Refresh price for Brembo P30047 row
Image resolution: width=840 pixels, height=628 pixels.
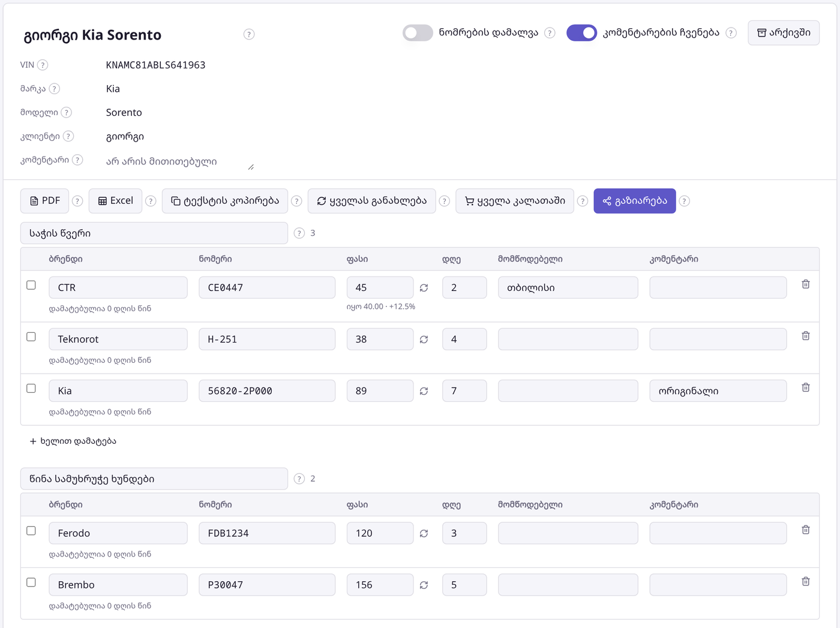[424, 585]
